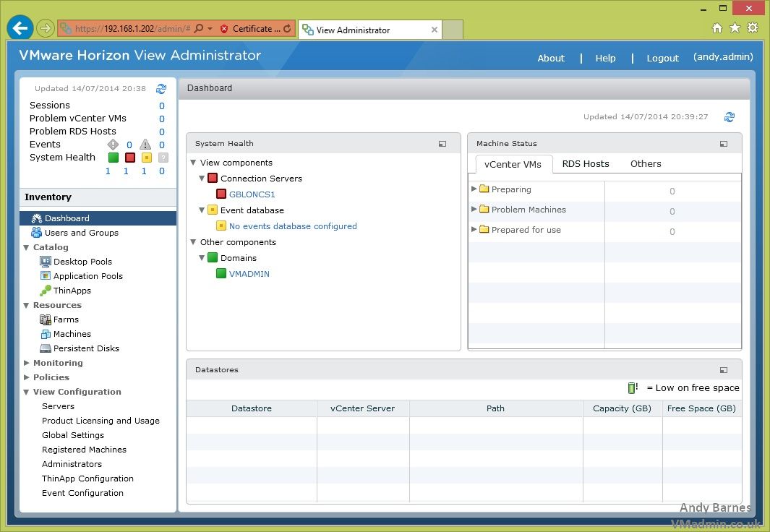Click the red System Health status square in sidebar
Viewport: 770px width, 532px height.
click(129, 158)
